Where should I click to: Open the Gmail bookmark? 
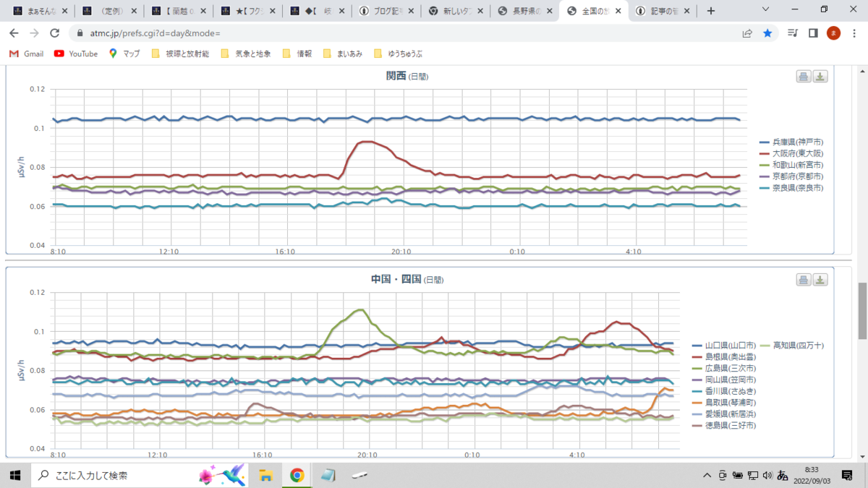(27, 53)
